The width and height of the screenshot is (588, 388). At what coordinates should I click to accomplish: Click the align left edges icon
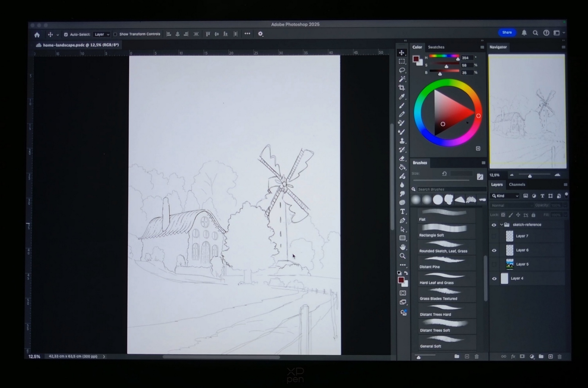(x=168, y=34)
